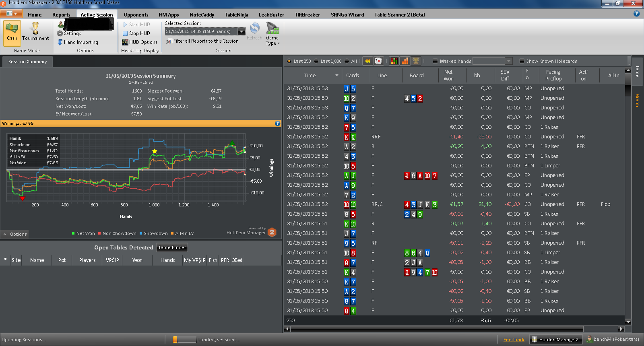The image size is (644, 346).
Task: Sort by Cards column header
Action: (352, 76)
